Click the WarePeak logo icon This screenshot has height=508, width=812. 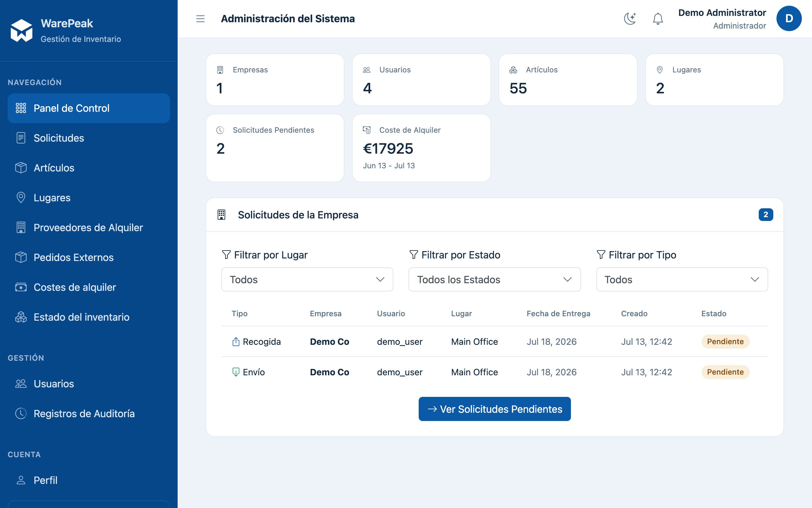(22, 30)
